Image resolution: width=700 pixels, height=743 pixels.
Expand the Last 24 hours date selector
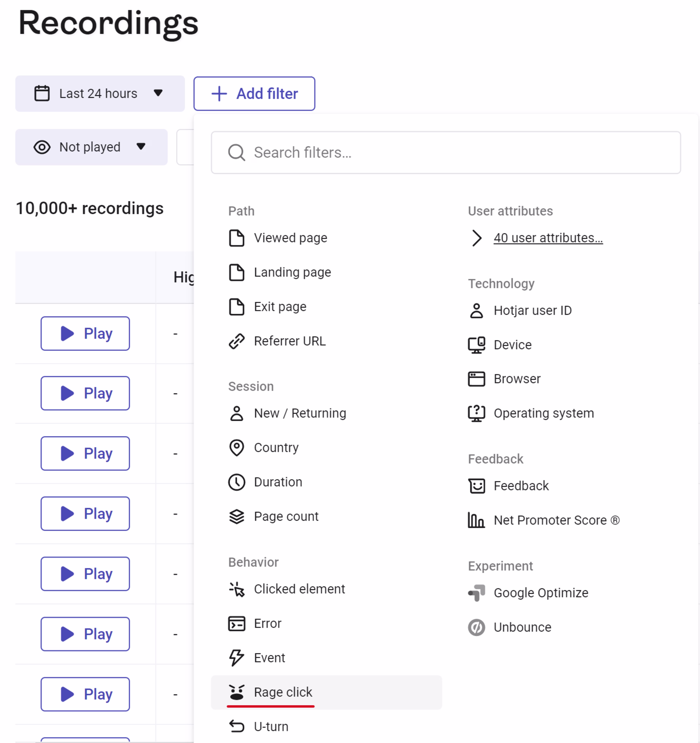[99, 94]
